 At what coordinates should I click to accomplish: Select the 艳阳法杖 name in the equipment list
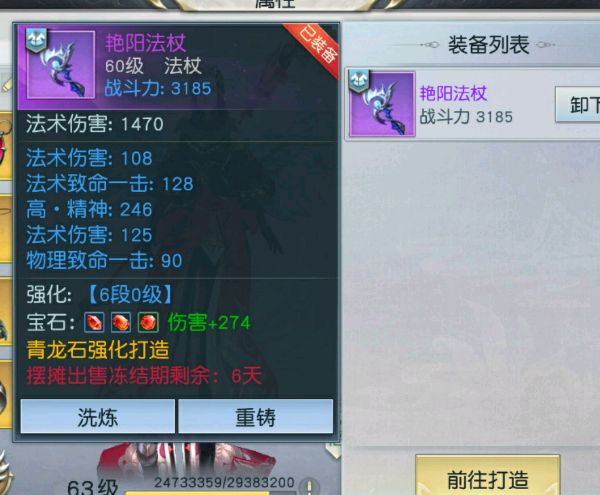(x=453, y=93)
